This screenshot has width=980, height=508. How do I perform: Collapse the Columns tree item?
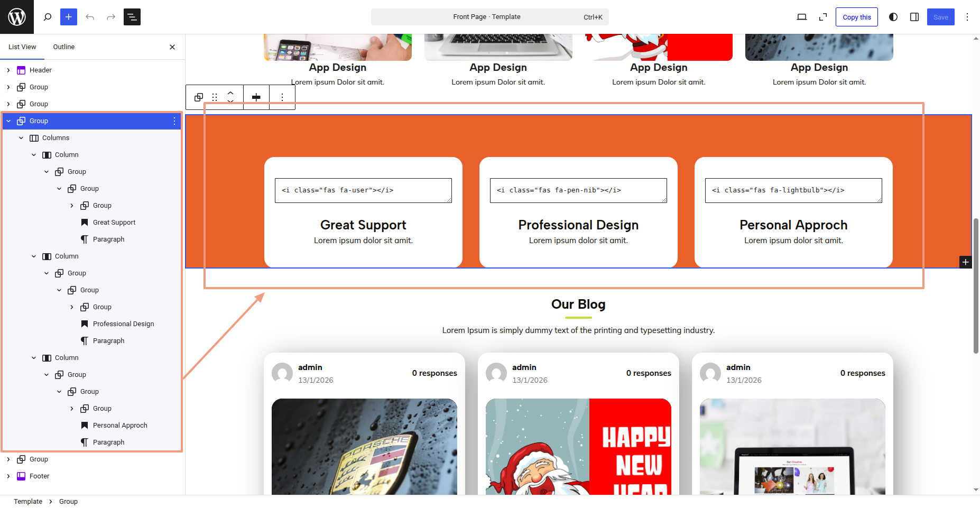tap(21, 138)
